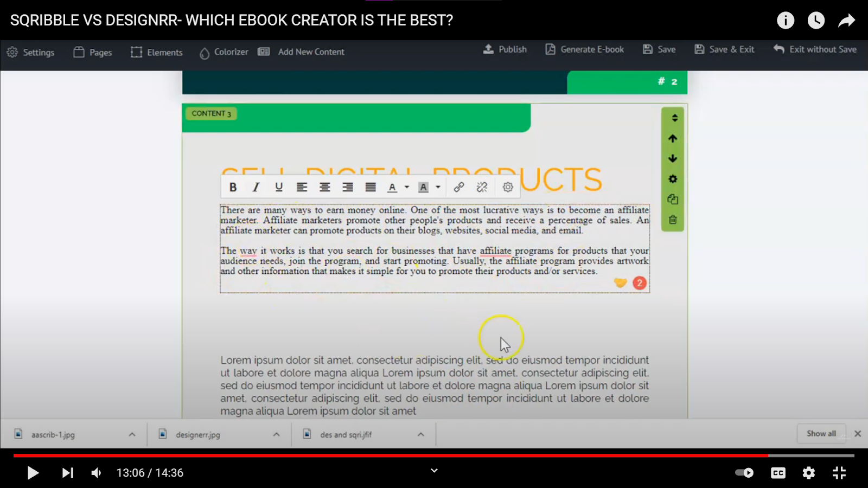Center-align the paragraph text
Image resolution: width=868 pixels, height=488 pixels.
324,187
